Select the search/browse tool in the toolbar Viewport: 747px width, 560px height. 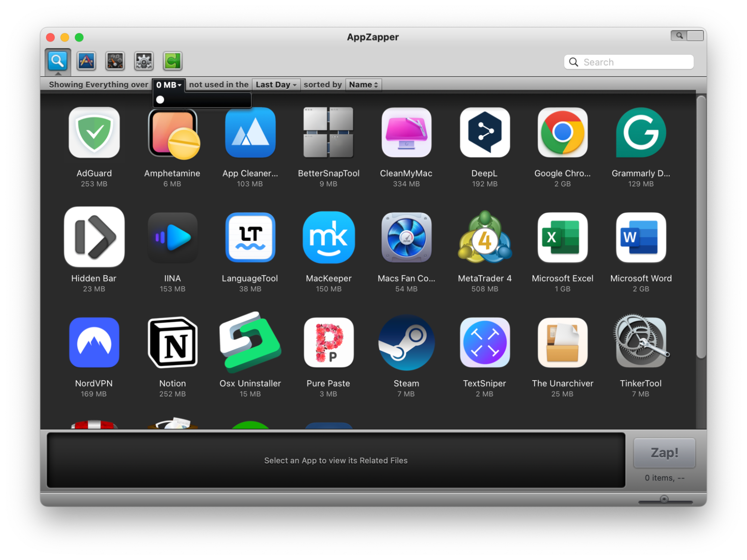(58, 61)
